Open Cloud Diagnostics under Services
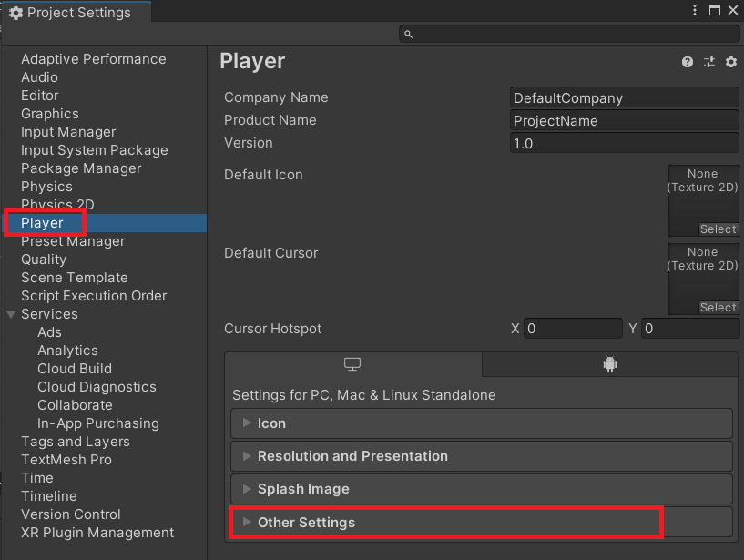744x560 pixels. coord(97,387)
